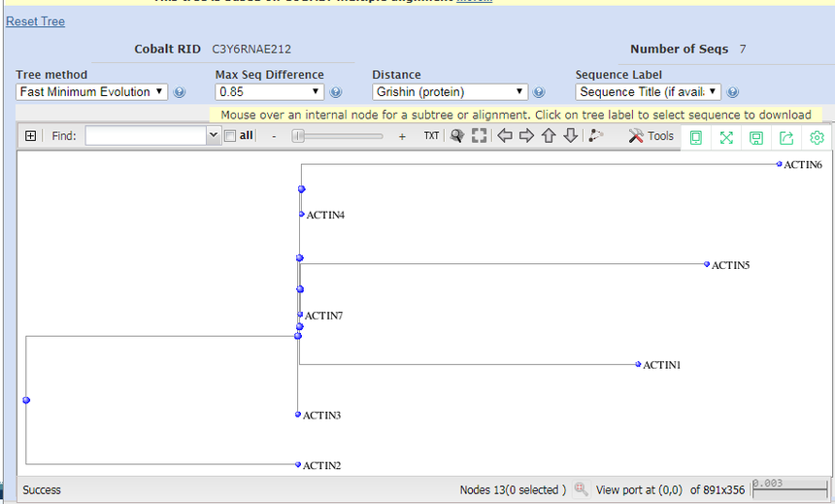835x504 pixels.
Task: Open the Tree method dropdown
Action: click(x=92, y=92)
